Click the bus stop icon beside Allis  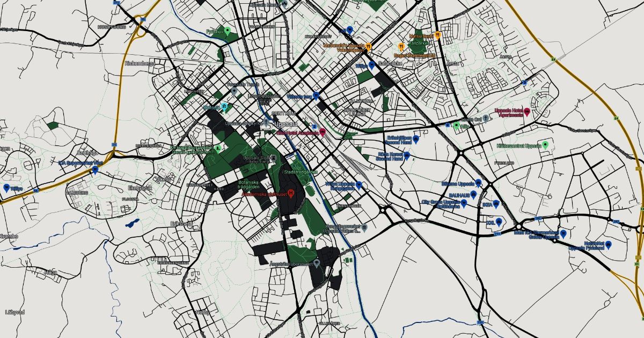(x=448, y=124)
